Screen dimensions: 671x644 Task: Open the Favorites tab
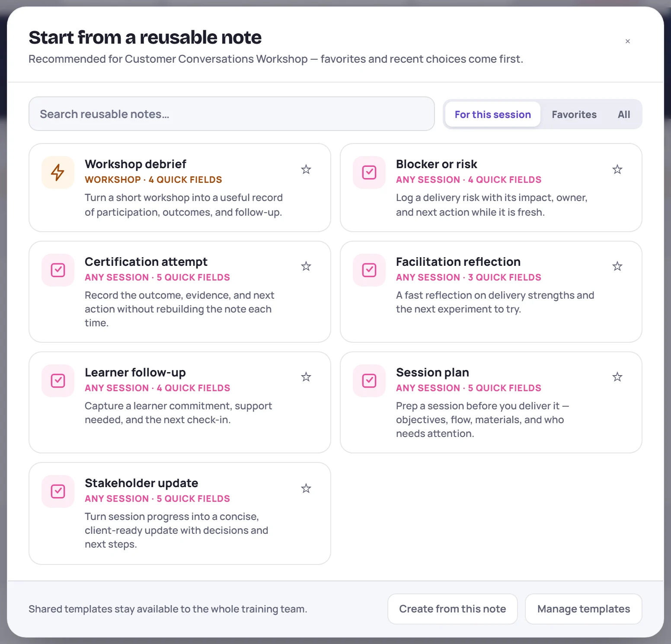click(x=574, y=115)
